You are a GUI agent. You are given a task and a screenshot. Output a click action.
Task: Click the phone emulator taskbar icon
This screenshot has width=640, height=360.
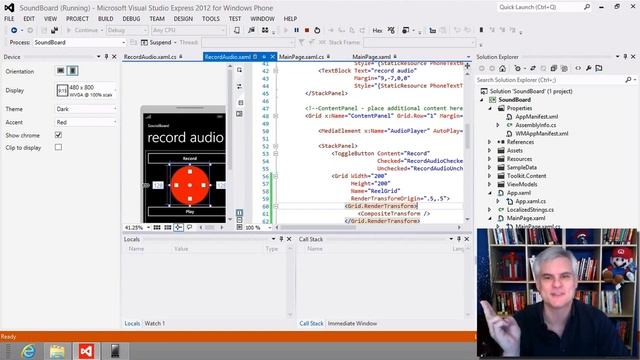pos(115,351)
